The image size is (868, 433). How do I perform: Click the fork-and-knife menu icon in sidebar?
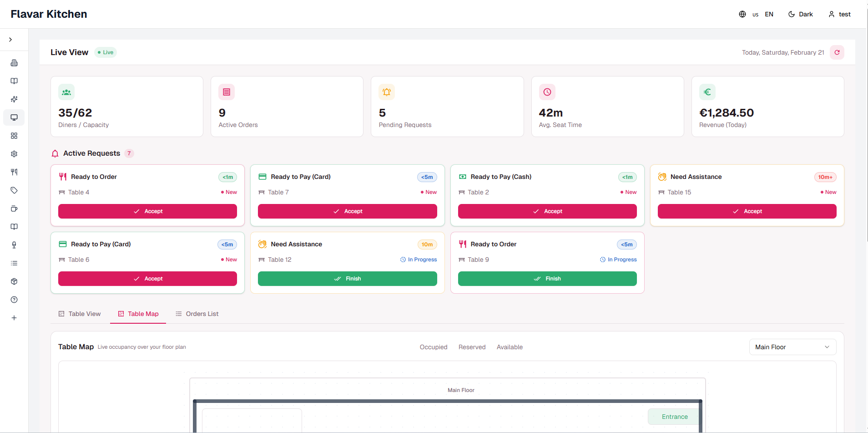point(14,172)
